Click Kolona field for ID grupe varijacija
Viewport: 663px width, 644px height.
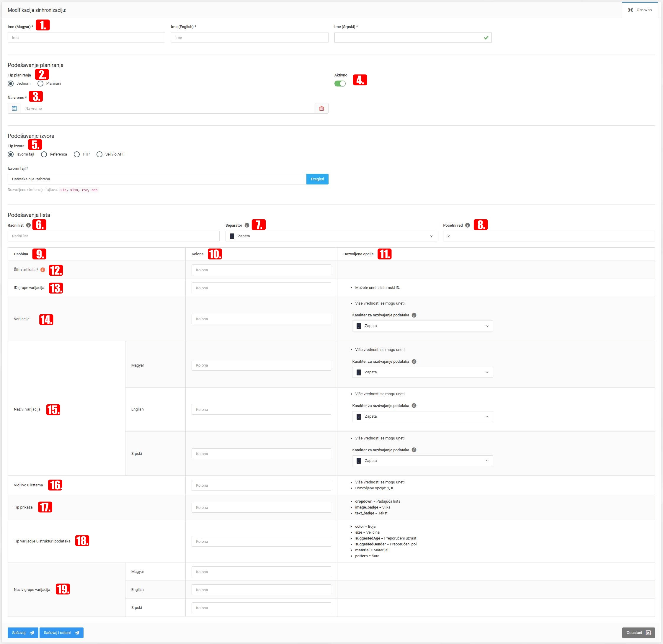pyautogui.click(x=261, y=288)
